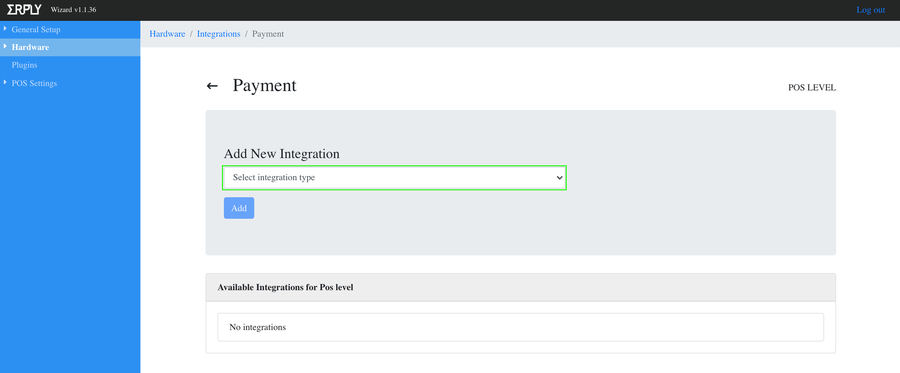Open the Select integration type dropdown

point(394,178)
